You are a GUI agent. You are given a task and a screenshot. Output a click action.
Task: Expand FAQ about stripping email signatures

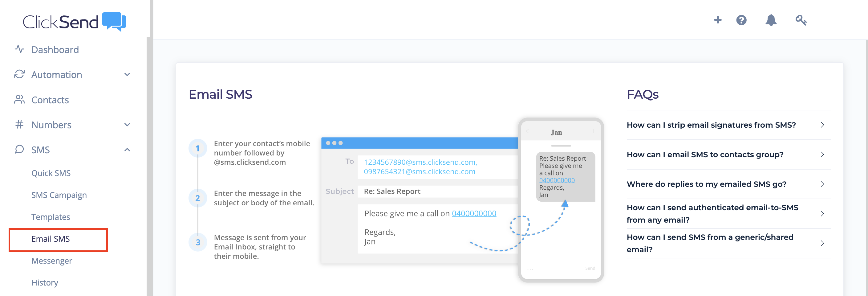728,125
